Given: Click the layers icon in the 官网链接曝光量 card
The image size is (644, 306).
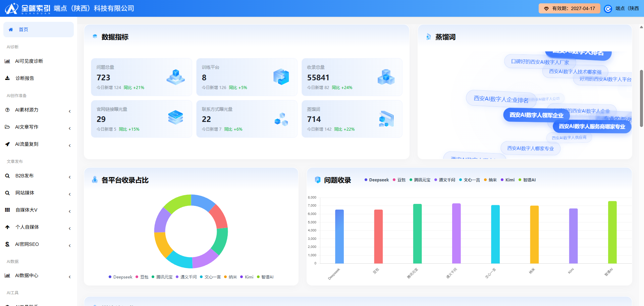Looking at the screenshot, I should click(175, 117).
